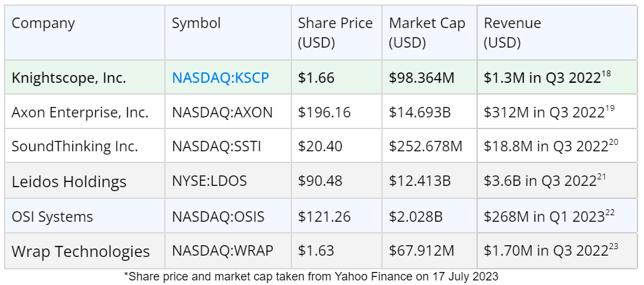Viewport: 644px width, 285px height.
Task: Click the NASDAQ:SSTI symbol cell
Action: pyautogui.click(x=216, y=146)
